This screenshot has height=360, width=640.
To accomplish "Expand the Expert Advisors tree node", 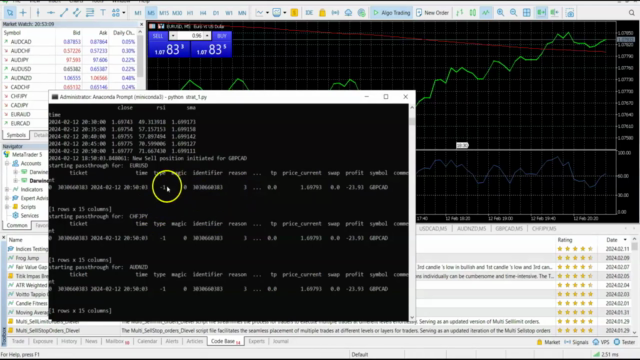I will (x=7, y=198).
